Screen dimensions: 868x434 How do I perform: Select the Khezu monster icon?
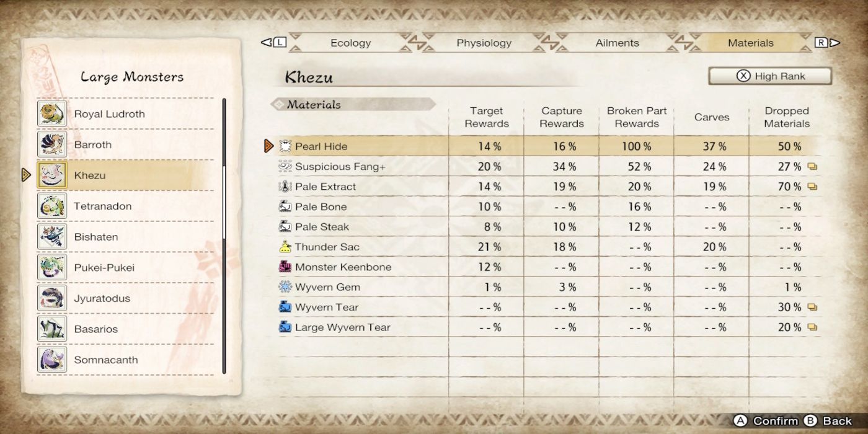(53, 175)
